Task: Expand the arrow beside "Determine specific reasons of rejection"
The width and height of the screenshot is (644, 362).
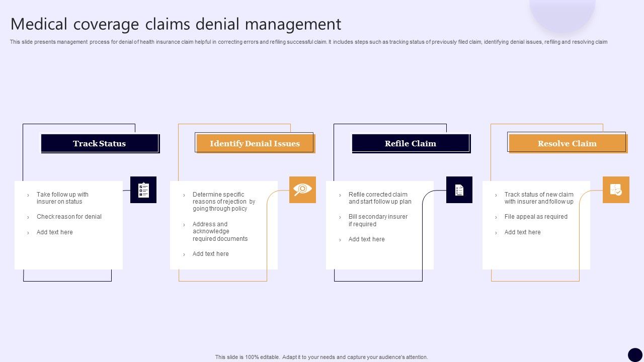Action: click(185, 195)
